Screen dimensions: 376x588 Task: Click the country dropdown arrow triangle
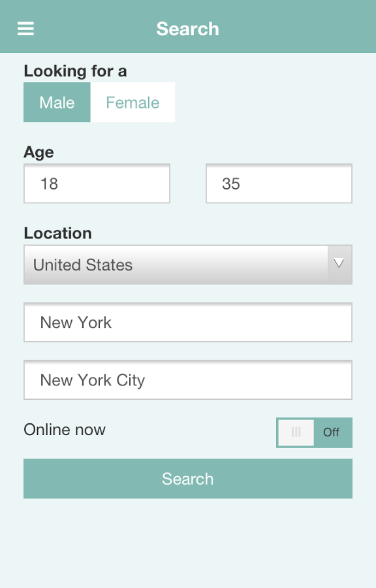click(x=339, y=264)
